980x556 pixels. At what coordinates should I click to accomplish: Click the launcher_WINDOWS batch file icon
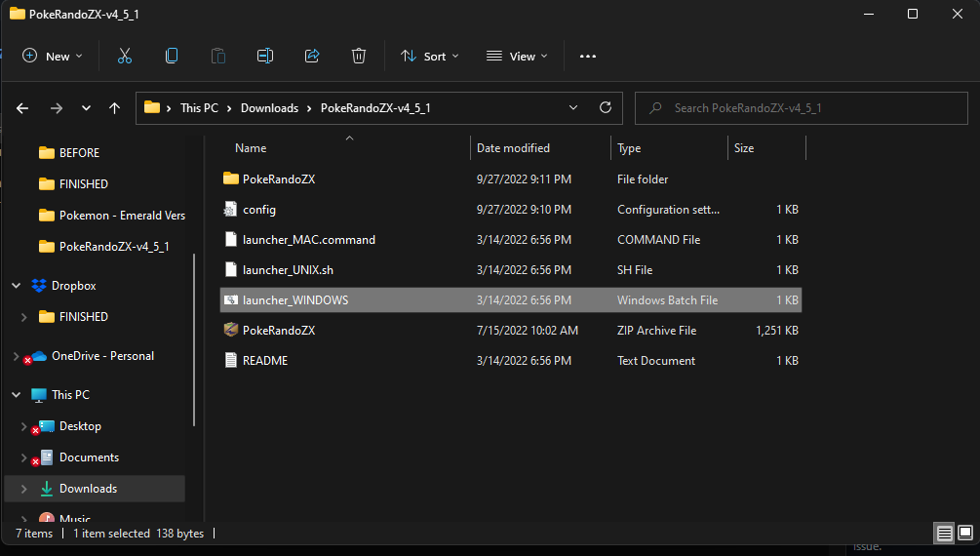click(x=231, y=300)
